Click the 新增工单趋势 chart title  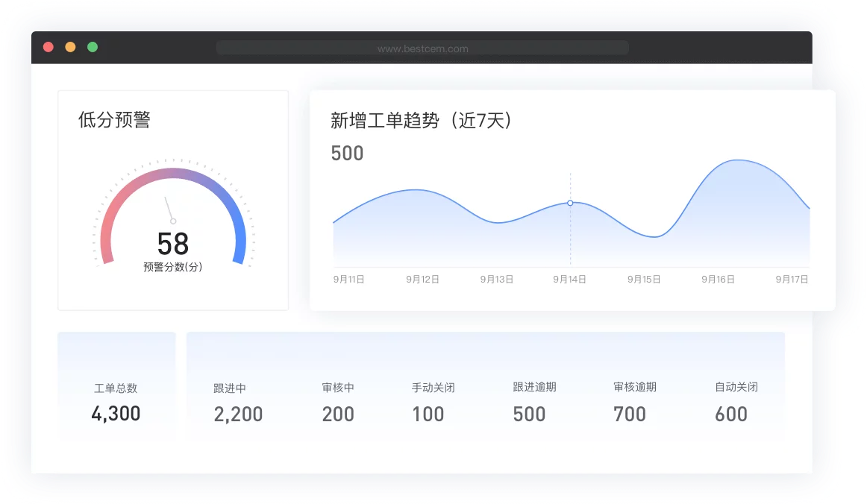[x=422, y=121]
